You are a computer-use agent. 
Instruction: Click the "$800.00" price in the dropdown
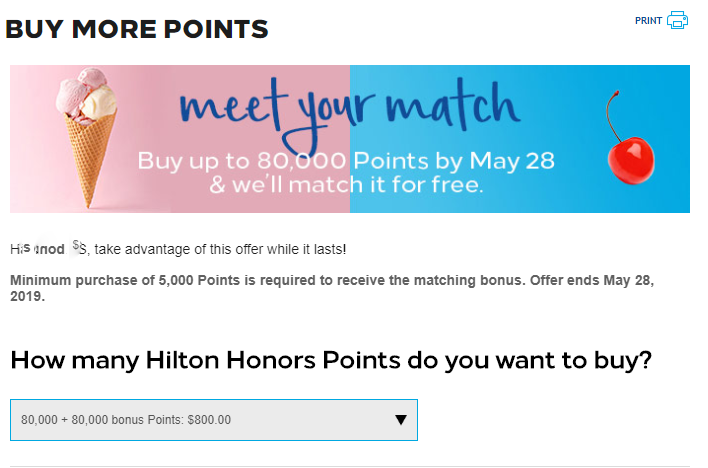(x=209, y=420)
